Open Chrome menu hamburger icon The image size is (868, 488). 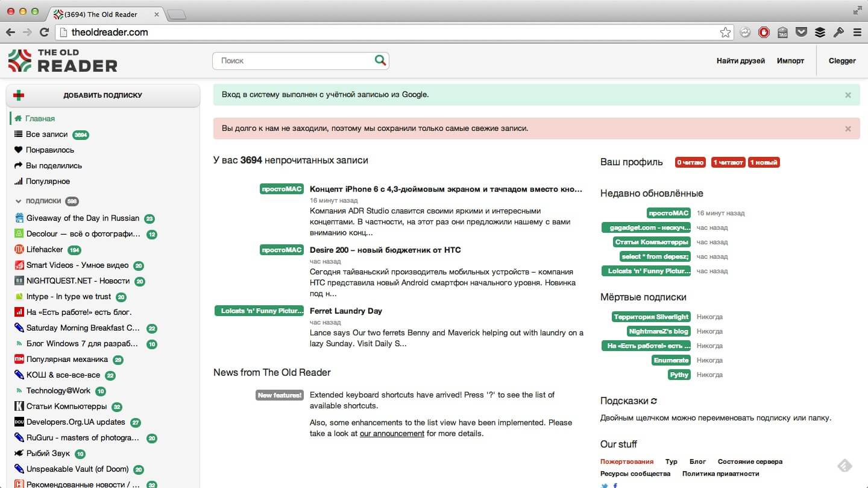[x=857, y=33]
